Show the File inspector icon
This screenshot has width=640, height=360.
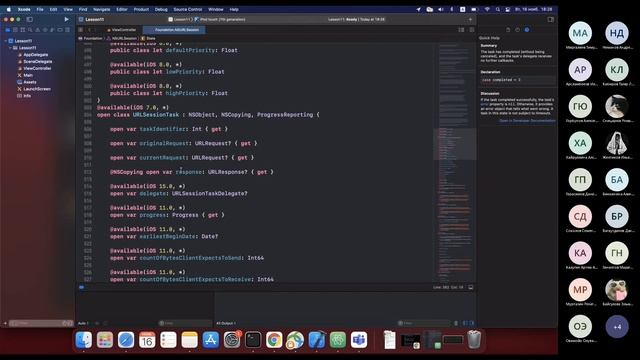[x=508, y=30]
